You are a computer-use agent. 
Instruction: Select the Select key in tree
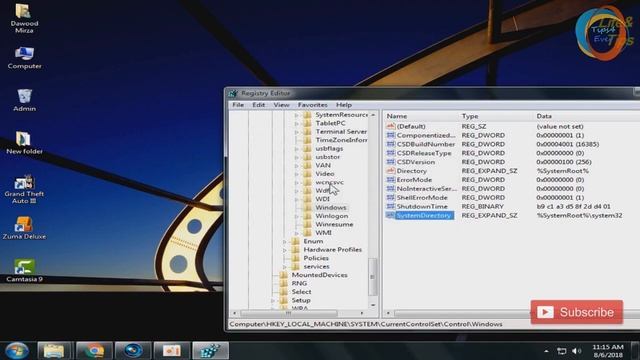(301, 292)
